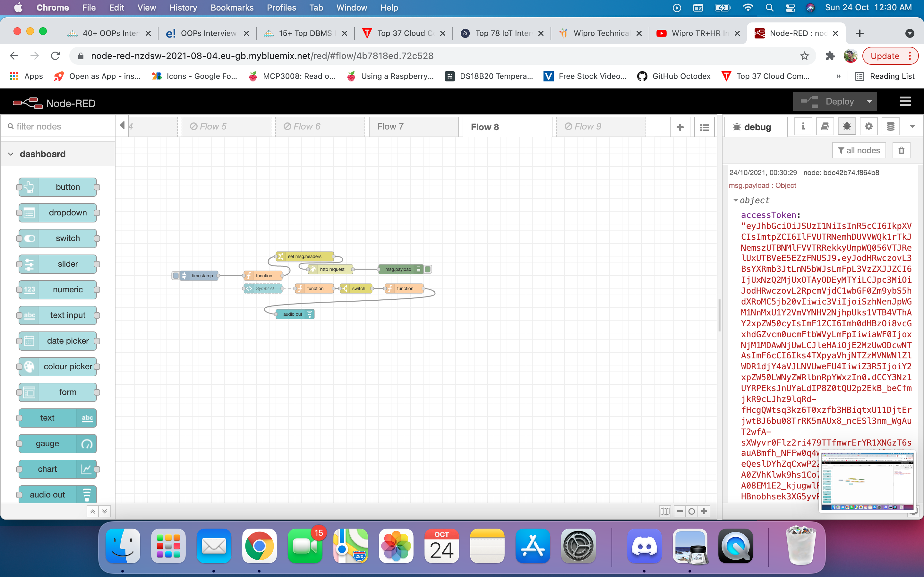Toggle msg.payload debug node output button
The width and height of the screenshot is (924, 577).
[428, 269]
